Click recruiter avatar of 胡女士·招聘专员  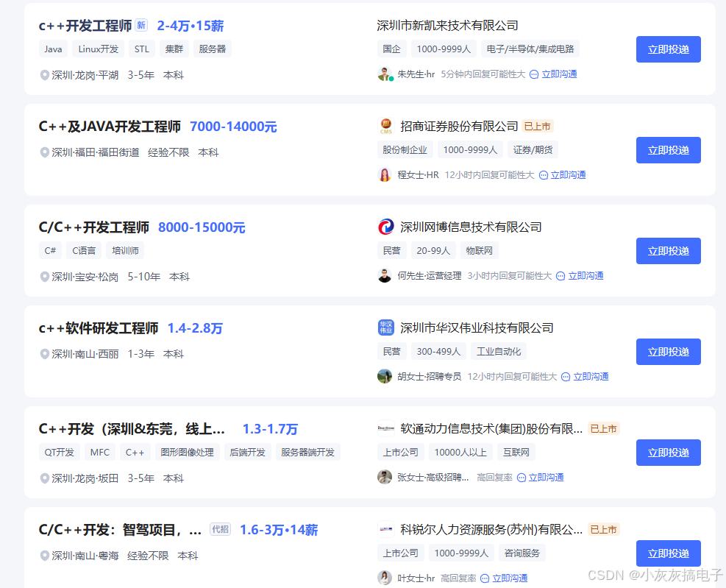(x=385, y=376)
